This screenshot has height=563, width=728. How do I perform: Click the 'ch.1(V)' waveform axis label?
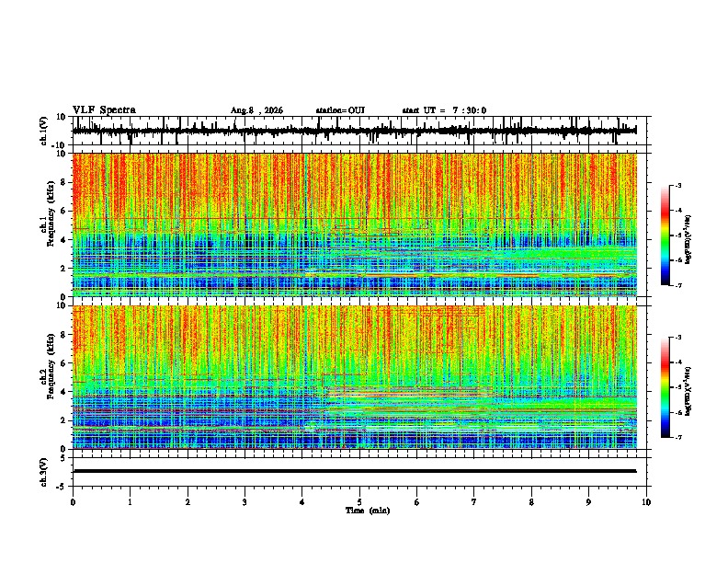click(44, 131)
